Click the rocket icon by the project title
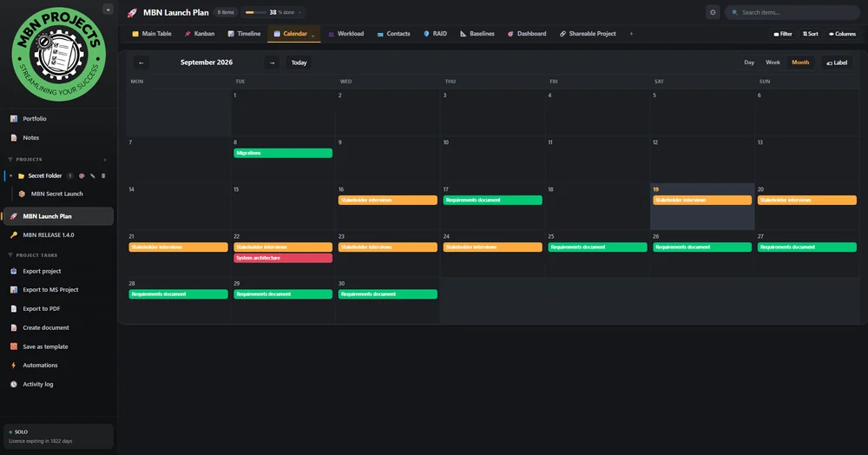868x455 pixels. pyautogui.click(x=132, y=12)
